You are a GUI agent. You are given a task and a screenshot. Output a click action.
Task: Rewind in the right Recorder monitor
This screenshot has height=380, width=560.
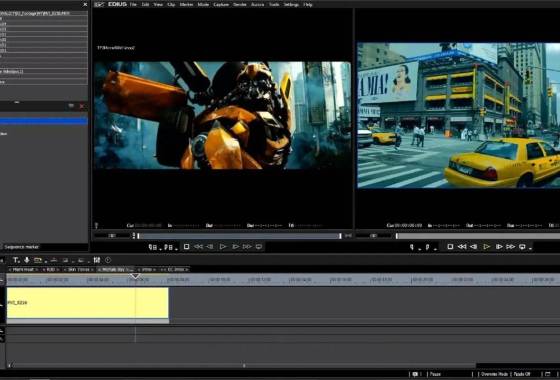[x=462, y=247]
